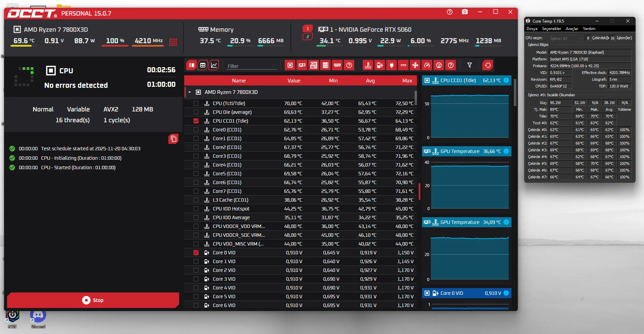Viewport: 644px width, 334px height.
Task: Toggle the CPU sensor category filter icon
Action: [290, 65]
